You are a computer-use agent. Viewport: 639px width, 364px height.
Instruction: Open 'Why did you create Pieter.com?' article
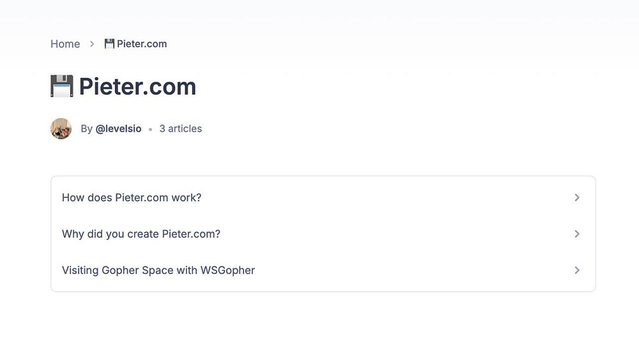coord(141,234)
